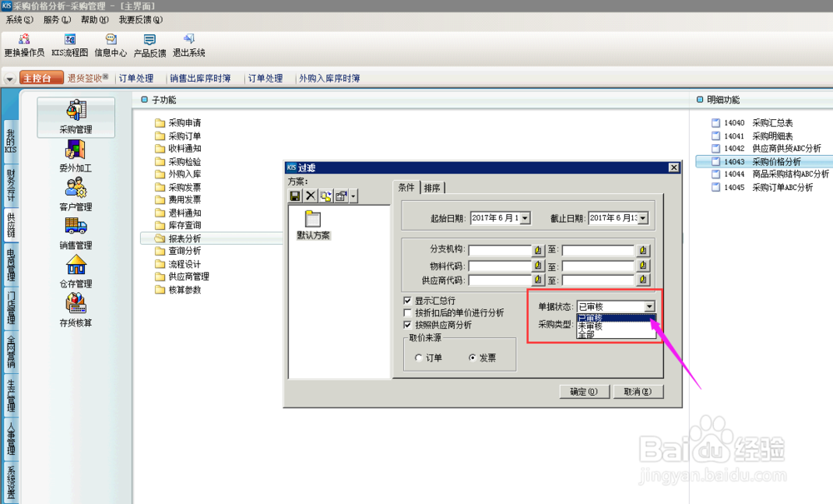Click the delete scheme X icon

coord(310,196)
